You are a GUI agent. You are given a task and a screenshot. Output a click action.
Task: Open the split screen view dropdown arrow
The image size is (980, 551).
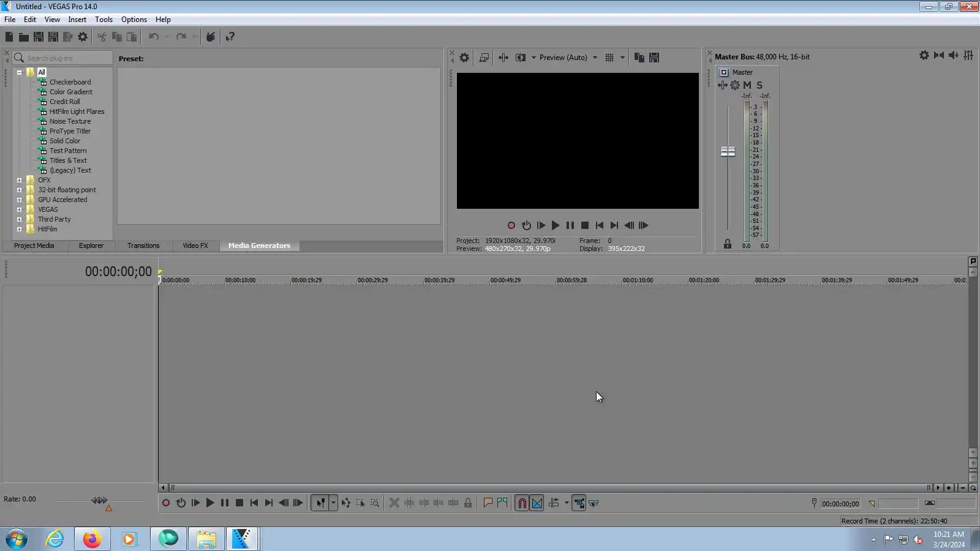point(533,58)
